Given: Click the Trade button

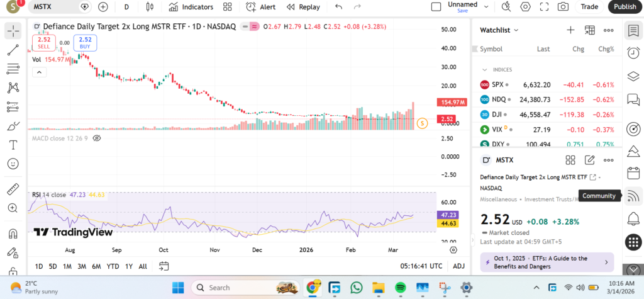Looking at the screenshot, I should 589,7.
